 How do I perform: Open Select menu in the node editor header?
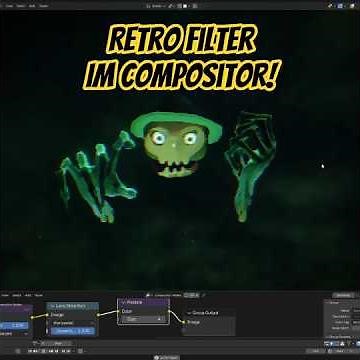point(17,295)
